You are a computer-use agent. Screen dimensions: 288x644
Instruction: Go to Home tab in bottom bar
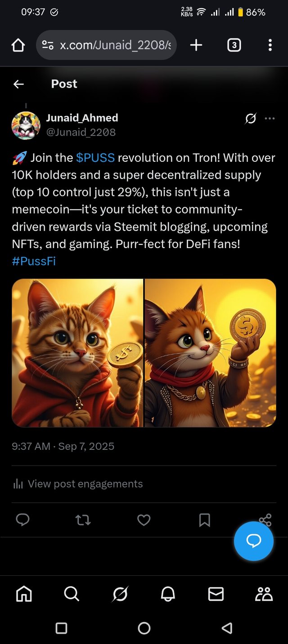[24, 594]
